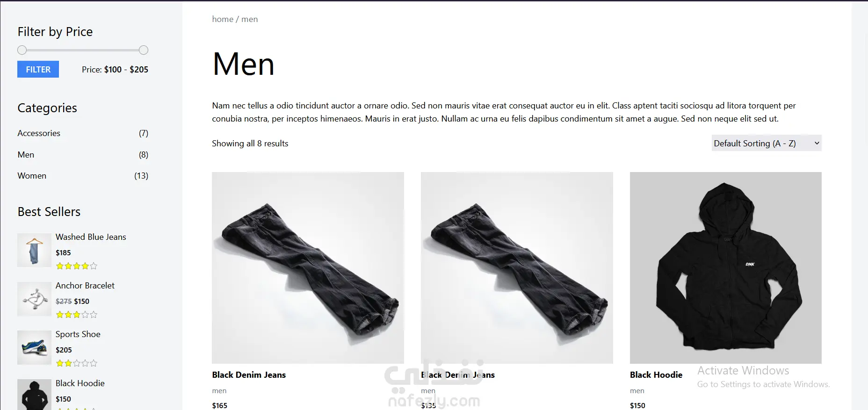The height and width of the screenshot is (410, 868).
Task: Click the men breadcrumb link
Action: (x=249, y=19)
